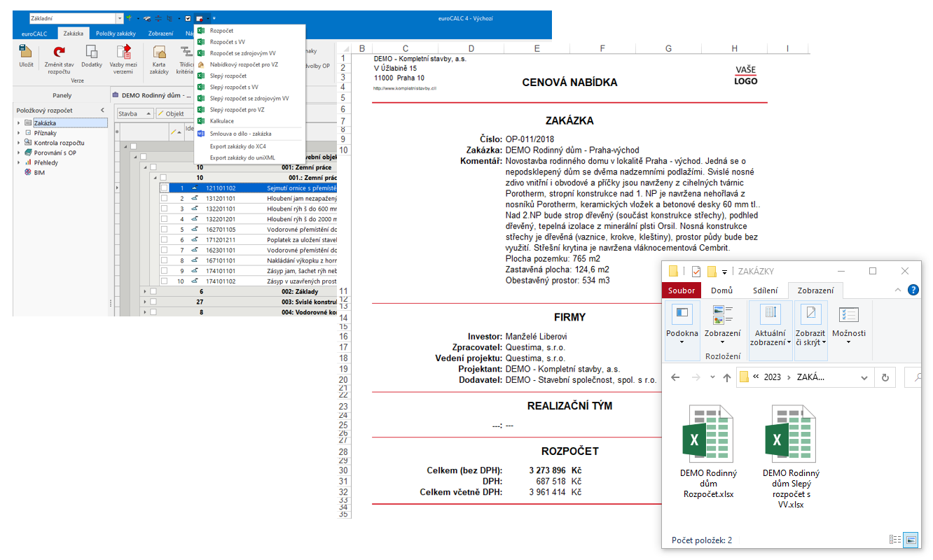
Task: Tick checkbox for row 121101102
Action: 164,188
